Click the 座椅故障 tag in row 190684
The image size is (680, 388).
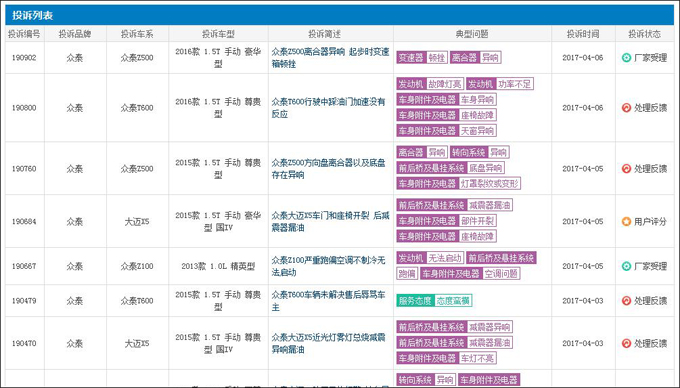(446, 236)
